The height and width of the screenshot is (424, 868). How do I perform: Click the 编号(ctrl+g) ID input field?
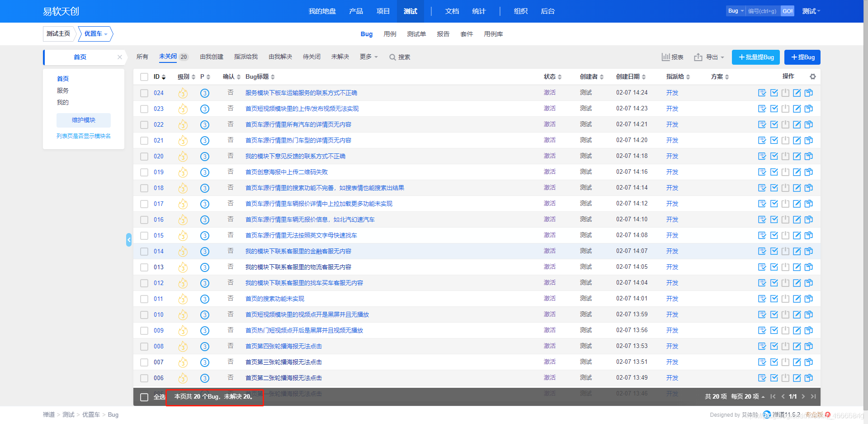(x=763, y=11)
